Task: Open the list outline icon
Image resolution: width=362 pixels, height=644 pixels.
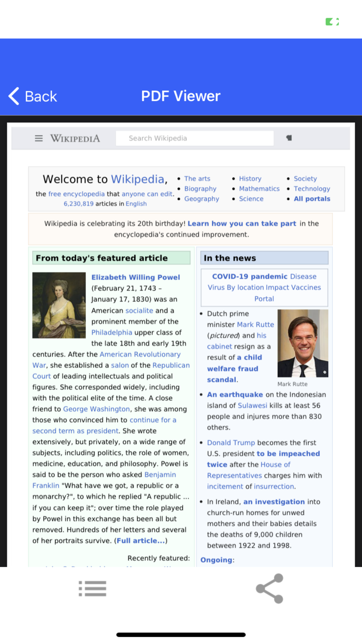Action: coord(93,589)
